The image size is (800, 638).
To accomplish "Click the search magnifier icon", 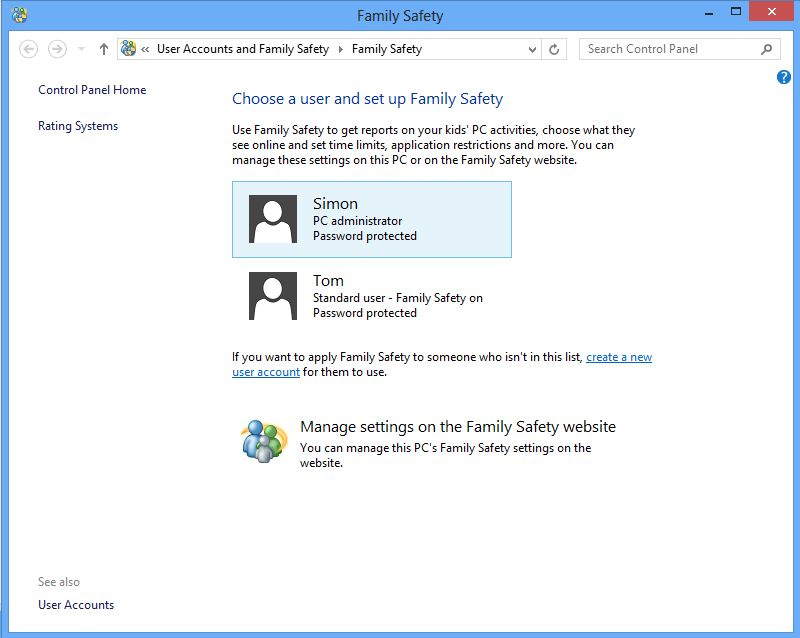I will 766,49.
